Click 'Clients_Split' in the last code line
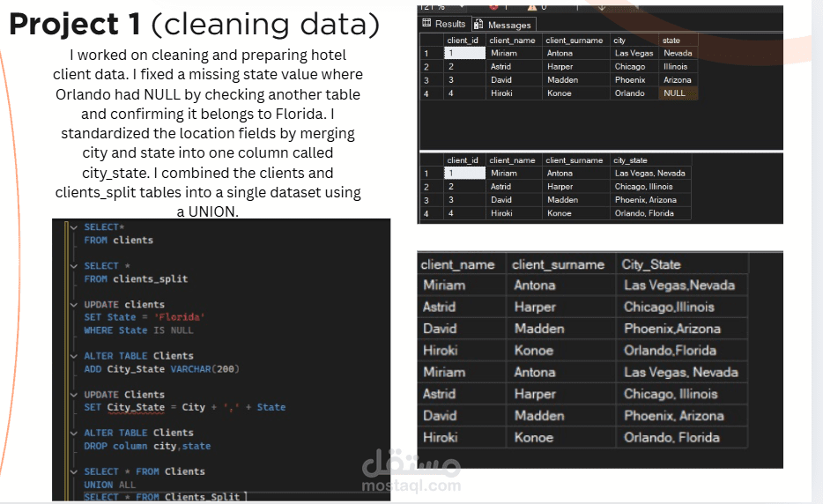This screenshot has width=823, height=504. coord(202,497)
